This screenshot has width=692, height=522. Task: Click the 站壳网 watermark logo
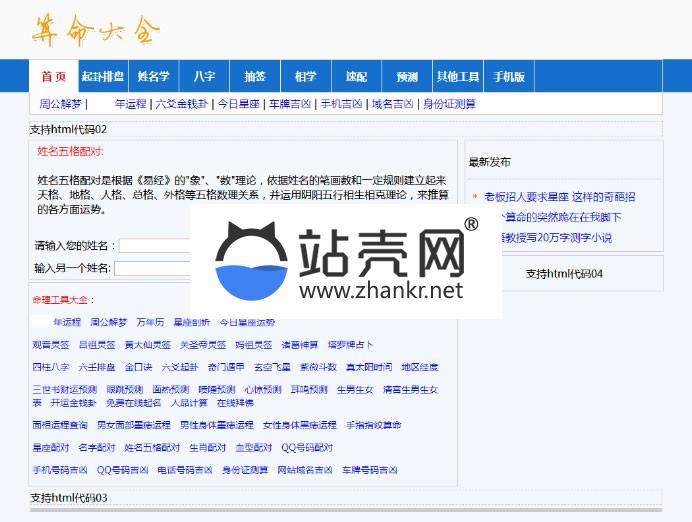pos(345,263)
